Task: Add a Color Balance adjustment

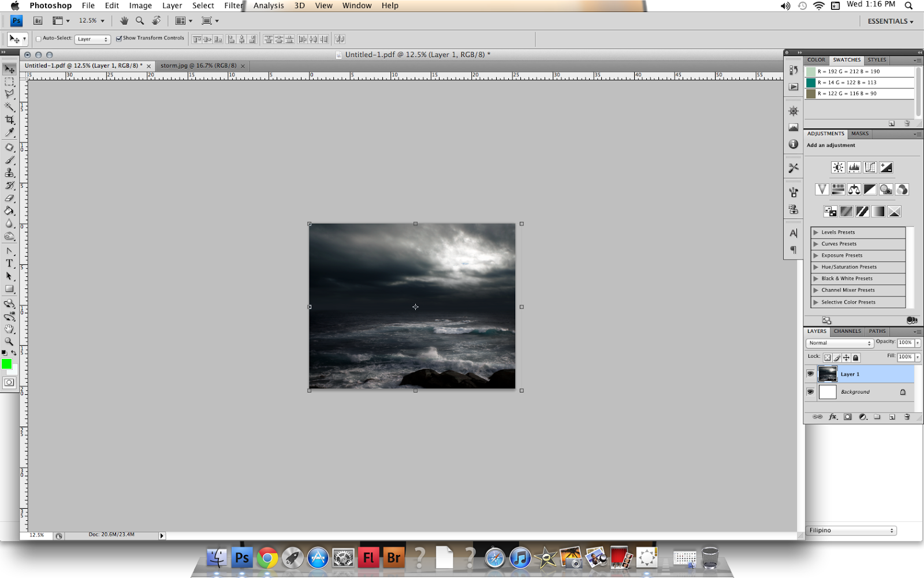Action: (x=854, y=190)
